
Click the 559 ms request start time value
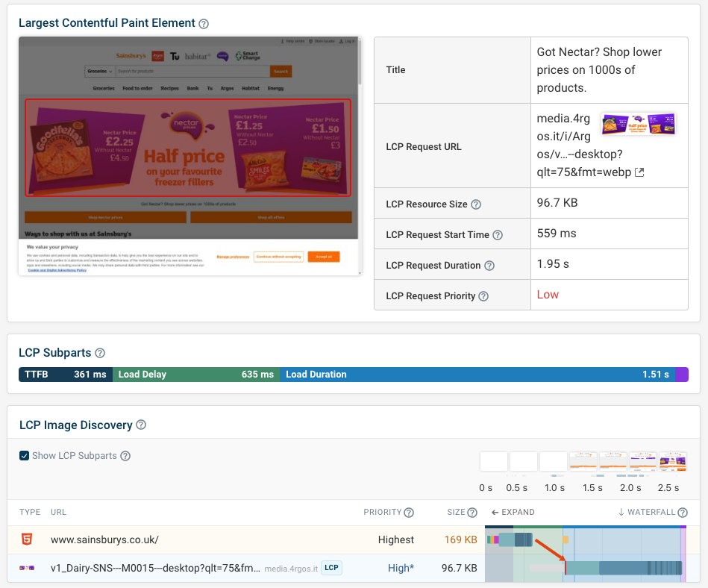[x=557, y=234]
